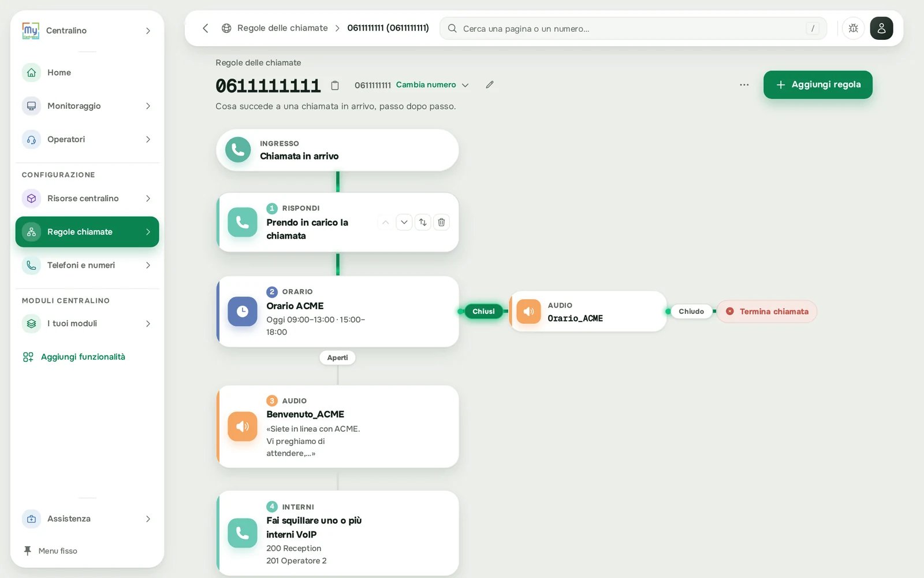Viewport: 924px width, 578px height.
Task: Click the 200 Reception extension text
Action: [293, 549]
